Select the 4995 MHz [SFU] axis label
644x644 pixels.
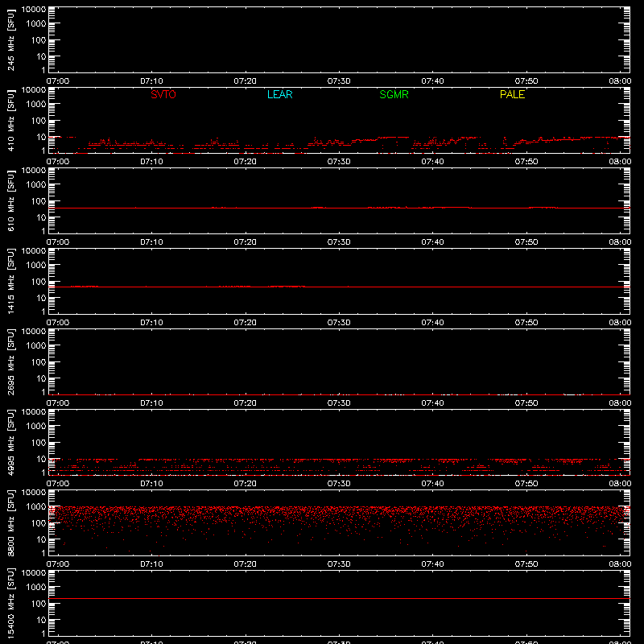10,442
